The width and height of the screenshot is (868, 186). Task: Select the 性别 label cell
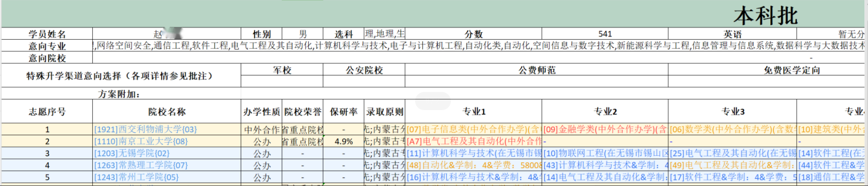click(261, 34)
